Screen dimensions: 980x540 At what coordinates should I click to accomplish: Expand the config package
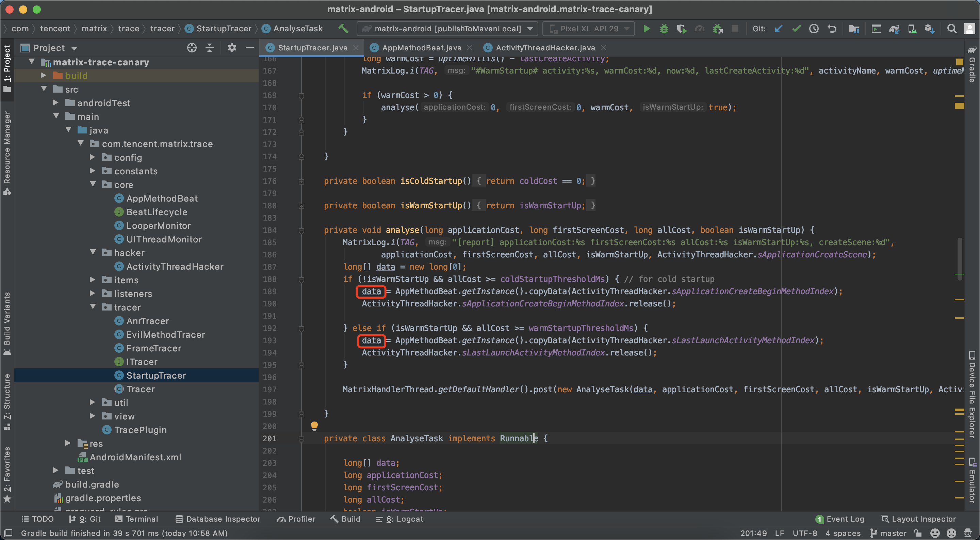(x=93, y=157)
